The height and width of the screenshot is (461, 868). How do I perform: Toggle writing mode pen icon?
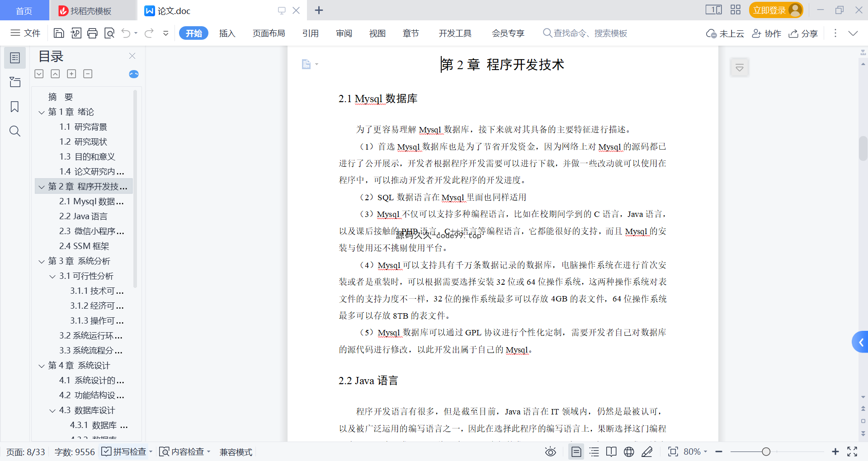tap(647, 452)
